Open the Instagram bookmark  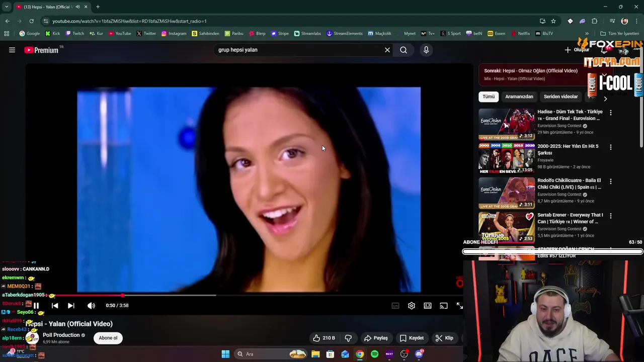pos(174,34)
